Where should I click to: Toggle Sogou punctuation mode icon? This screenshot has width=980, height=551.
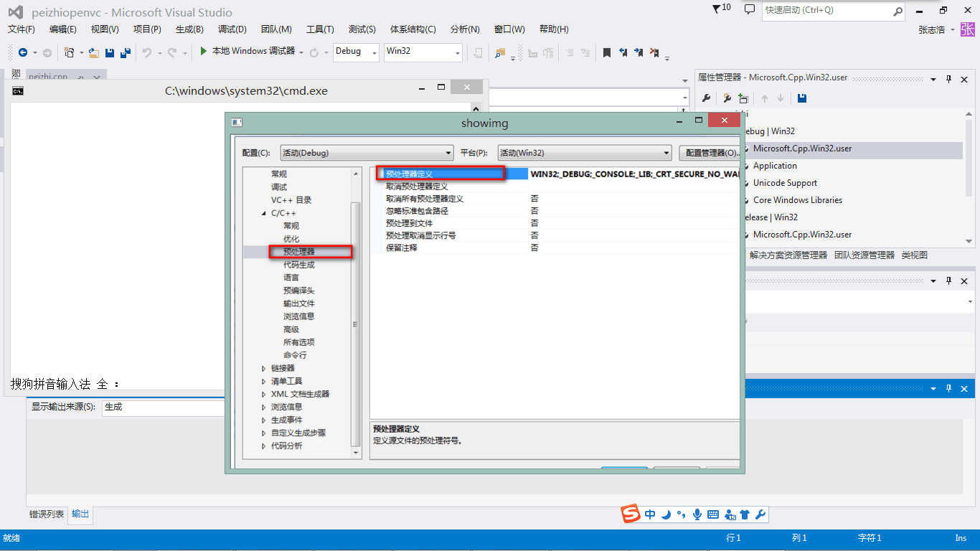click(x=681, y=514)
